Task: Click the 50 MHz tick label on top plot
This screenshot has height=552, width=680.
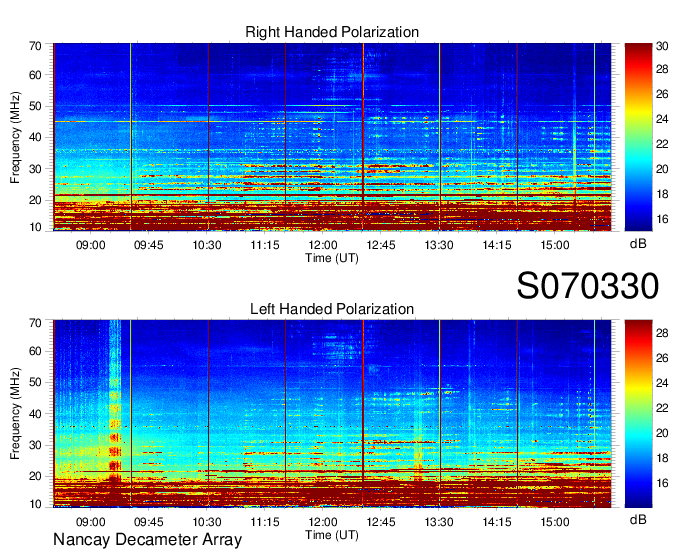Action: pos(35,106)
